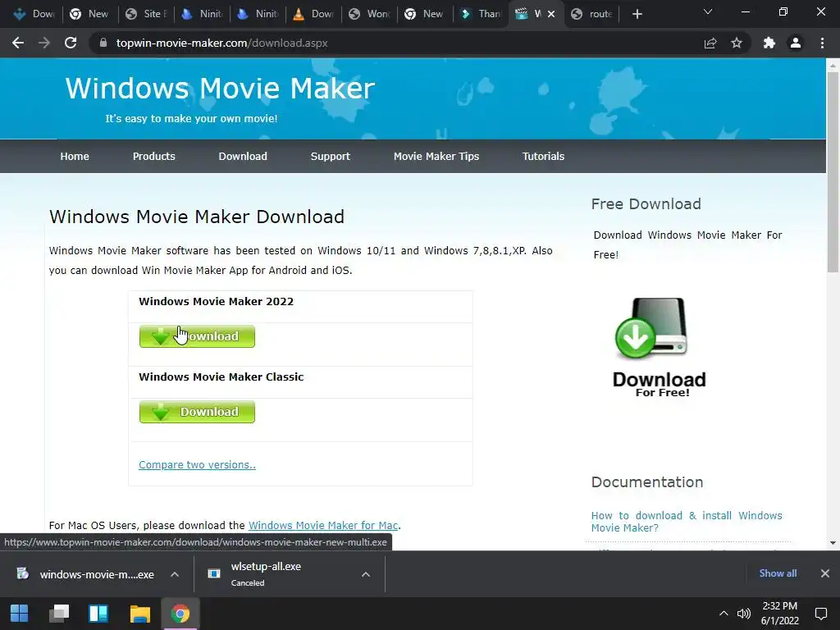This screenshot has height=630, width=840.
Task: Download Windows Movie Maker Classic
Action: [x=197, y=412]
